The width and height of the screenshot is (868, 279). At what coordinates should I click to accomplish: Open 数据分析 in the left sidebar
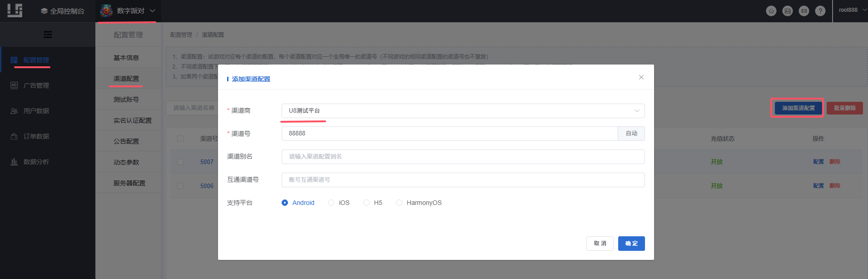(x=36, y=162)
